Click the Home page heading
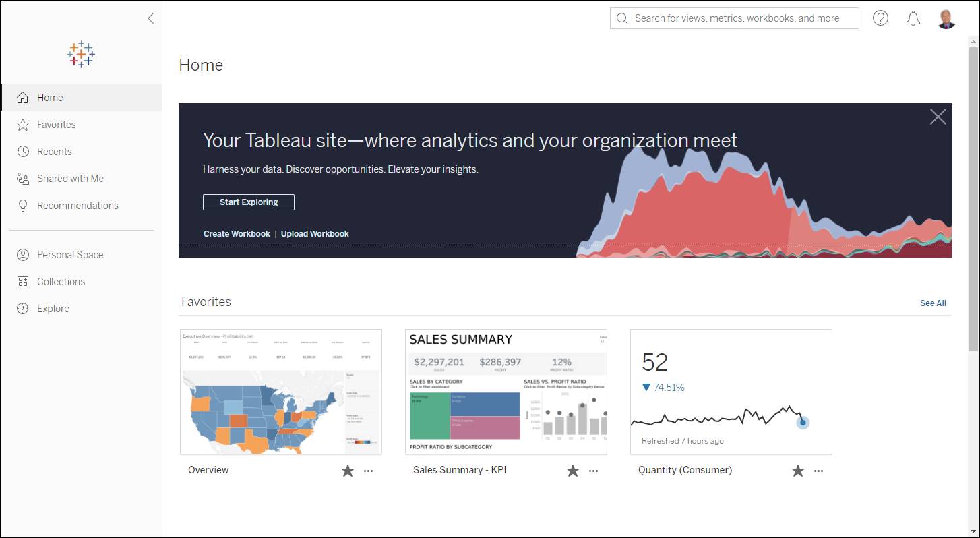The width and height of the screenshot is (980, 538). (x=201, y=65)
